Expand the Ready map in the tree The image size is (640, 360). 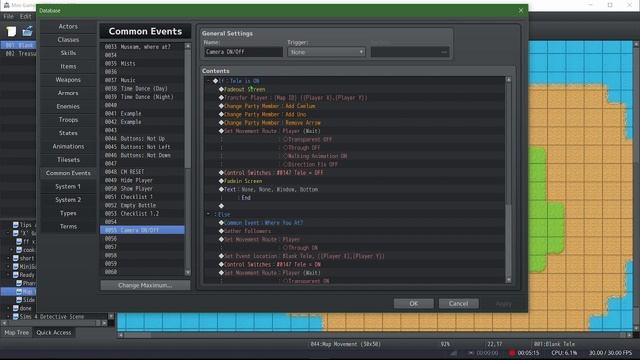click(x=8, y=275)
